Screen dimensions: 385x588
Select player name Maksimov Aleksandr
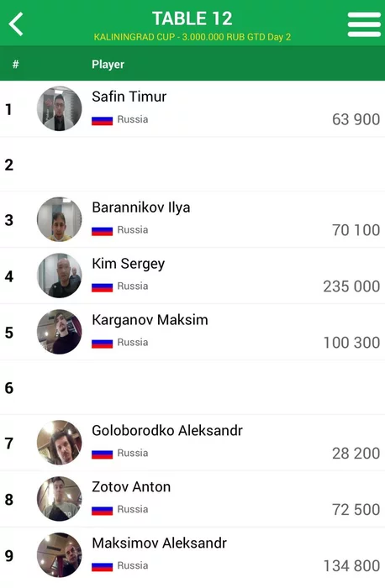[x=160, y=543]
